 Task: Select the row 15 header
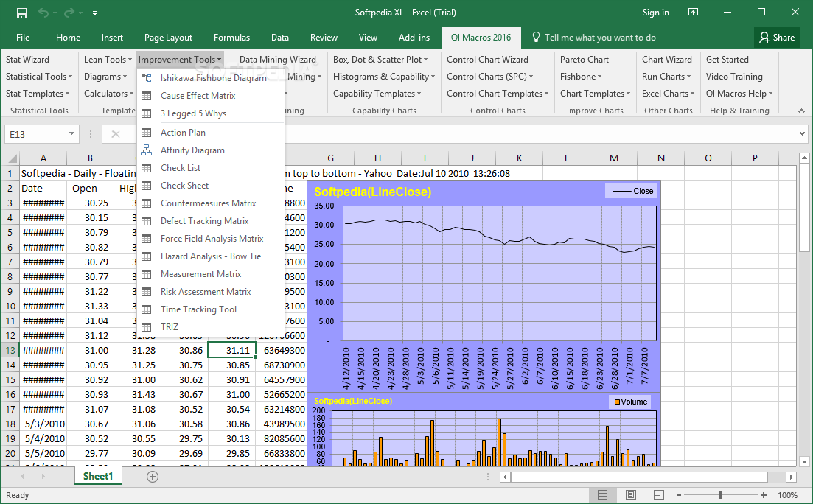(10, 379)
